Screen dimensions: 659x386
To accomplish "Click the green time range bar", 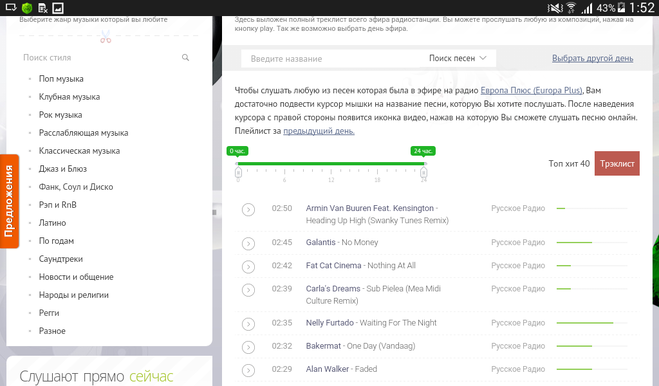I will coord(331,164).
